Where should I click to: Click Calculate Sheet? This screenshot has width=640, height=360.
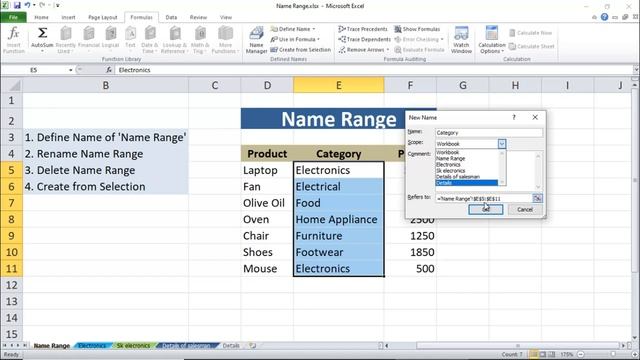point(531,46)
